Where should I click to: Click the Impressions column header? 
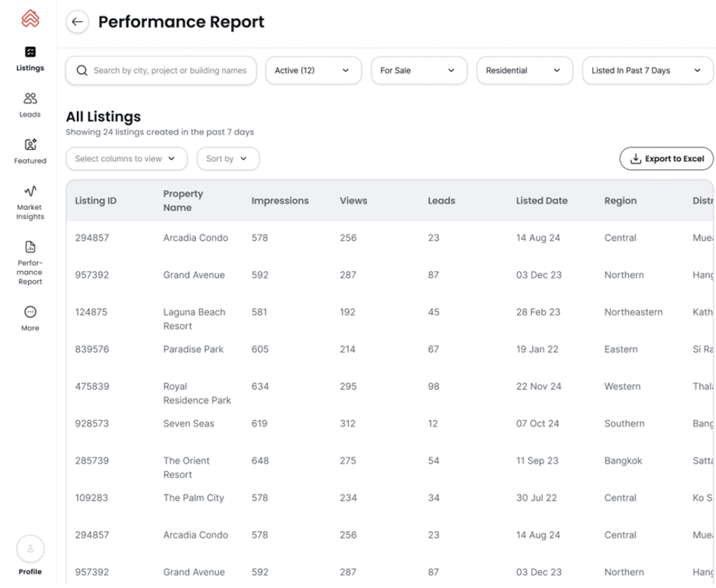(280, 201)
